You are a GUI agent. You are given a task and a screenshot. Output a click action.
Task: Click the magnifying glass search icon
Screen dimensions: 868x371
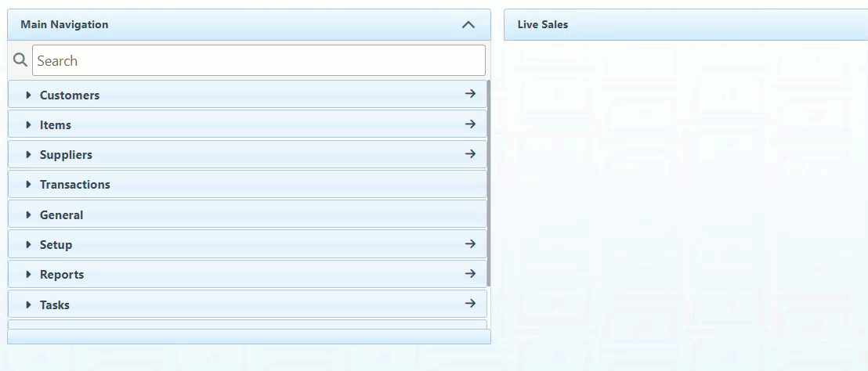[x=20, y=60]
